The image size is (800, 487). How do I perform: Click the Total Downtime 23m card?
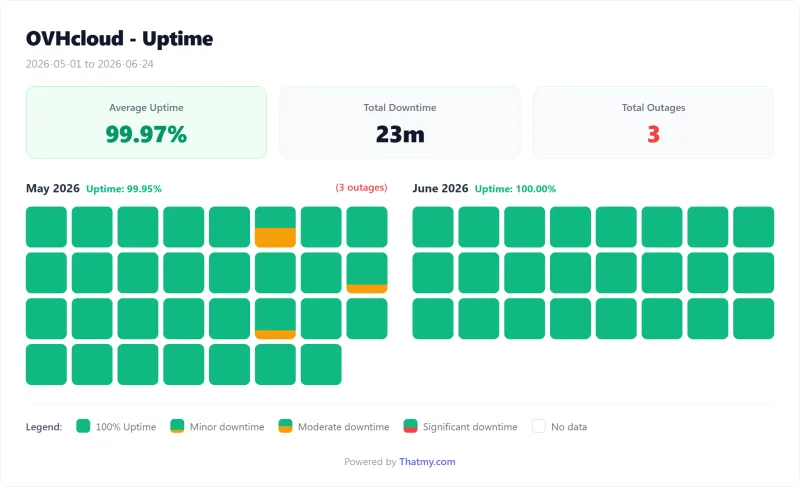(400, 122)
